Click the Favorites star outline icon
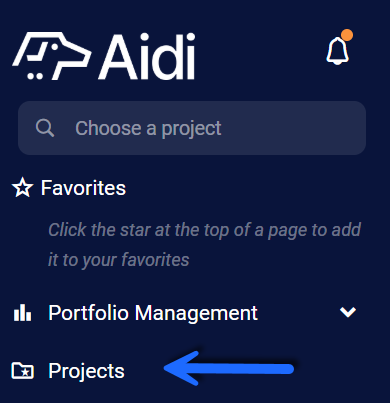 pos(22,187)
